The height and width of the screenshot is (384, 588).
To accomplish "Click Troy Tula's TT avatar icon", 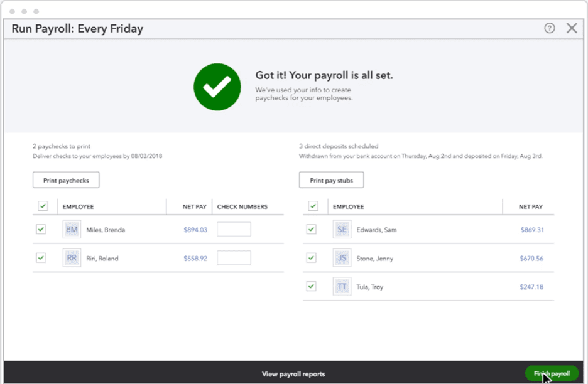I will tap(342, 286).
